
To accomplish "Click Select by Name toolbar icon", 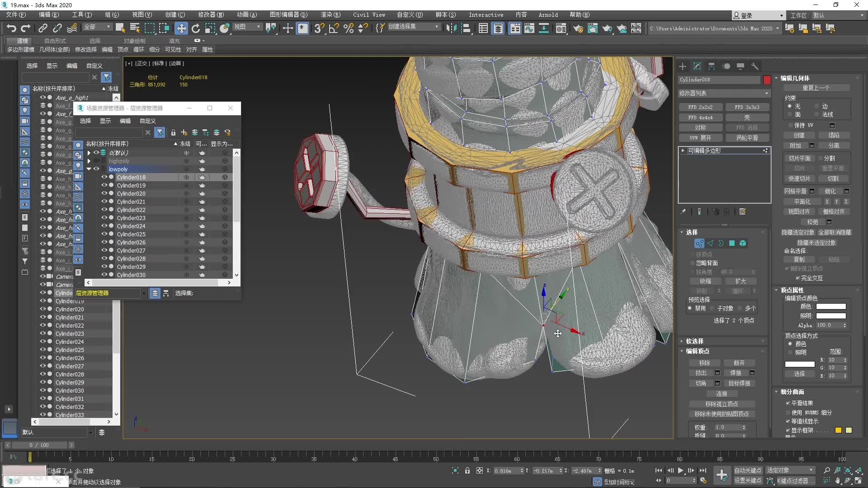I will [x=135, y=28].
